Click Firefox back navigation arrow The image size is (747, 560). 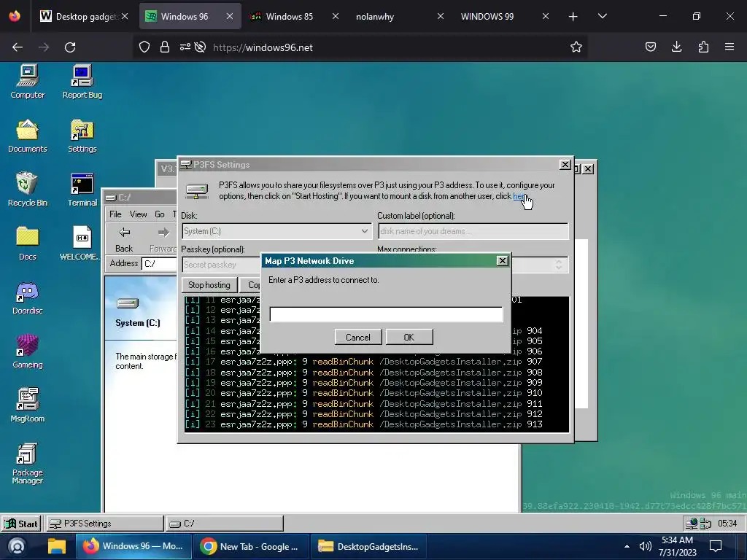click(18, 47)
